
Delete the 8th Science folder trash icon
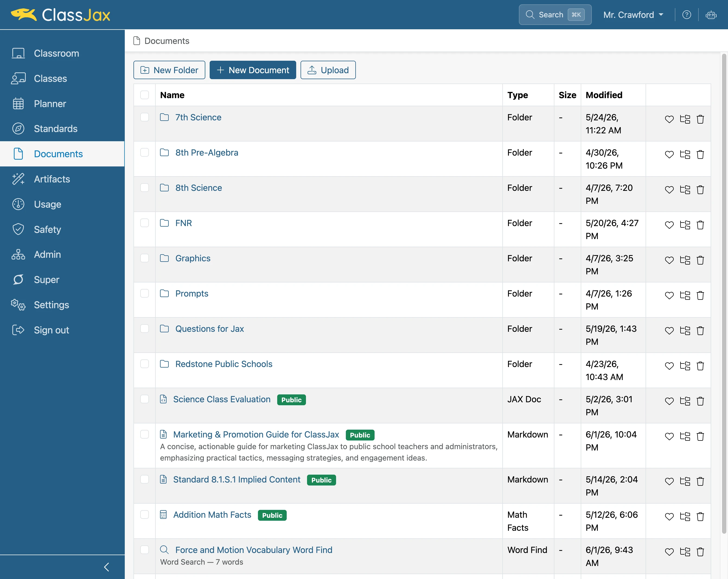(700, 190)
